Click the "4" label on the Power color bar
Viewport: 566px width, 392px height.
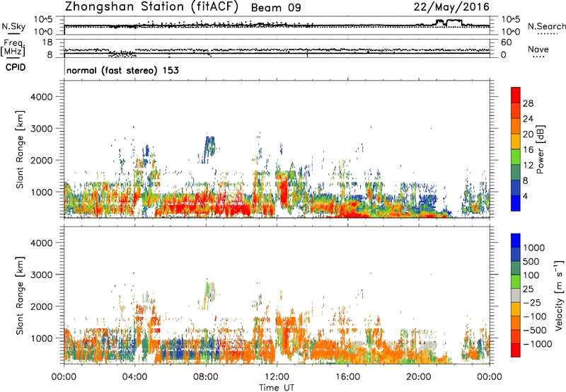[x=526, y=196]
